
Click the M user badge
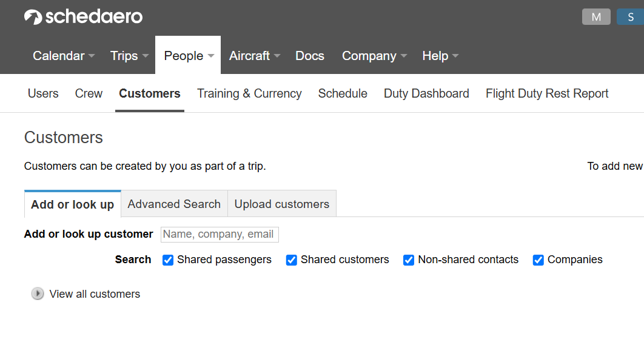[596, 17]
